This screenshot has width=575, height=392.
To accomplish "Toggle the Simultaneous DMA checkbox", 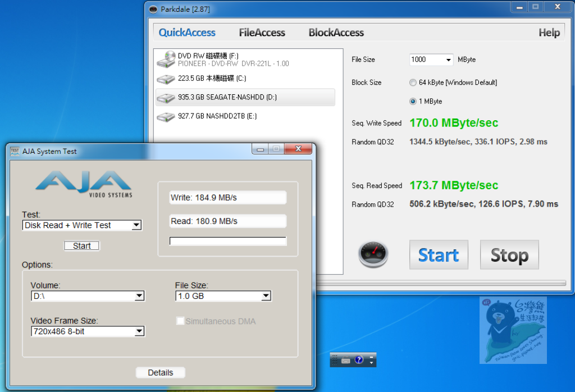I will coord(180,321).
